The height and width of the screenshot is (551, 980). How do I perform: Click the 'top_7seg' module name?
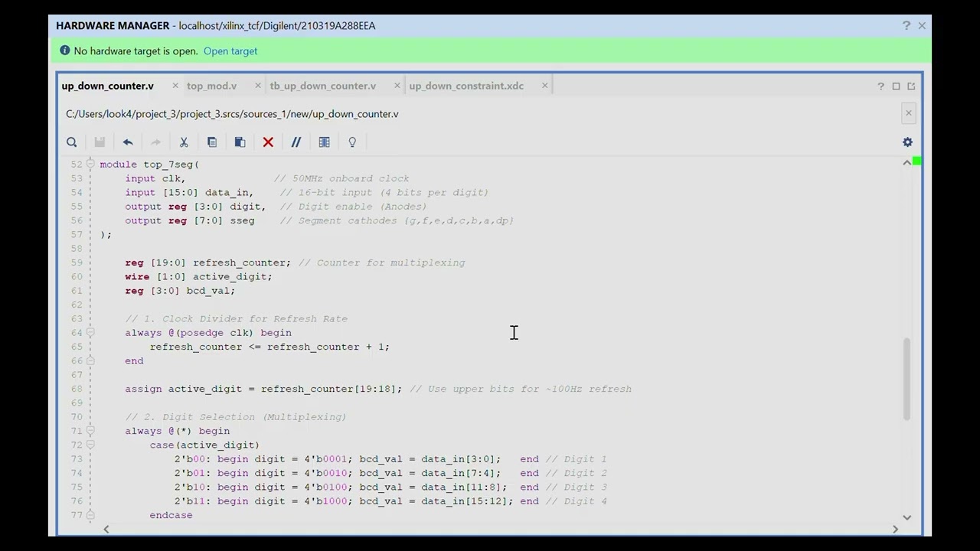168,165
